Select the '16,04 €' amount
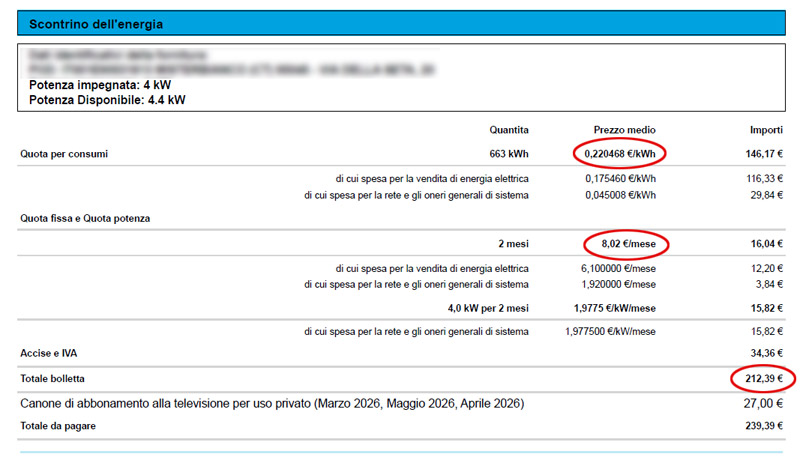Screen dimensions: 800x457 766,244
